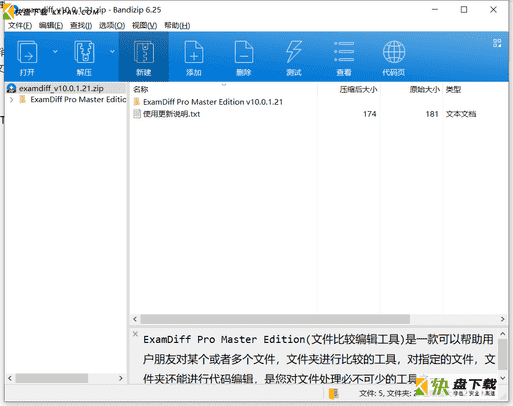This screenshot has height=406, width=513.
Task: Click the comment panel scroll up arrow
Action: (x=503, y=334)
